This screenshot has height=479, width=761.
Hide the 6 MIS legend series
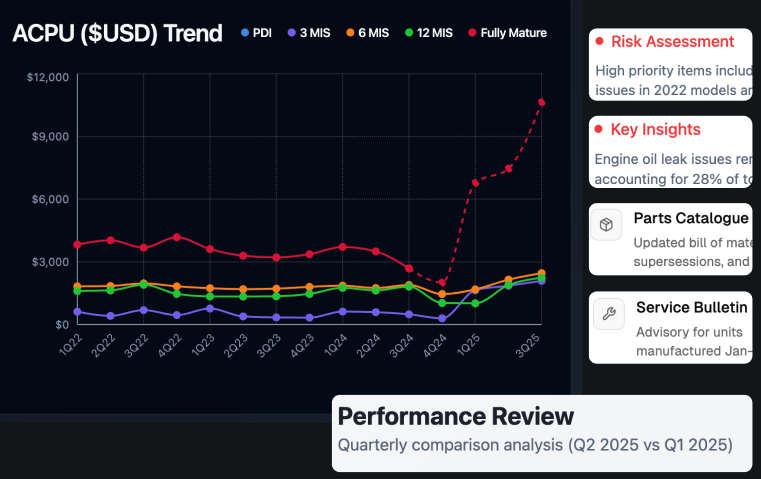tap(366, 33)
